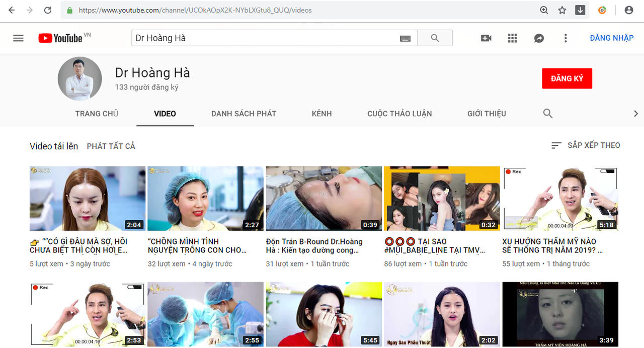Open the three-dot settings menu
The height and width of the screenshot is (348, 644).
(x=566, y=38)
